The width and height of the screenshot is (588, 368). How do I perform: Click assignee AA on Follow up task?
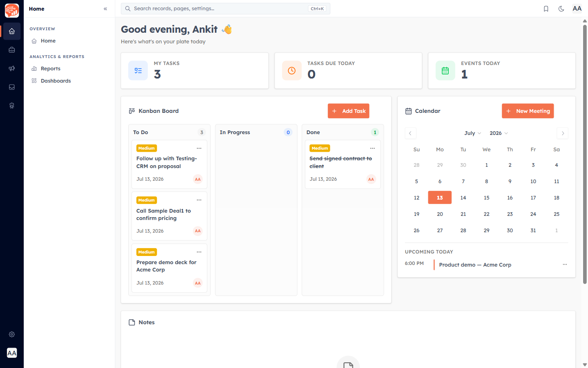pyautogui.click(x=198, y=179)
